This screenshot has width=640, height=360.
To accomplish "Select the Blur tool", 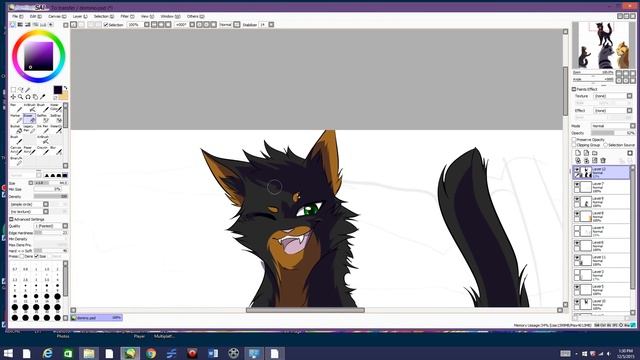I will coord(56,150).
